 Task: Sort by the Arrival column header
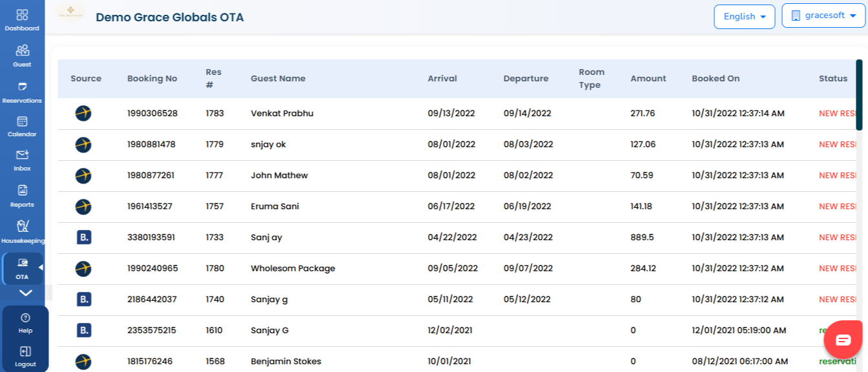click(442, 78)
